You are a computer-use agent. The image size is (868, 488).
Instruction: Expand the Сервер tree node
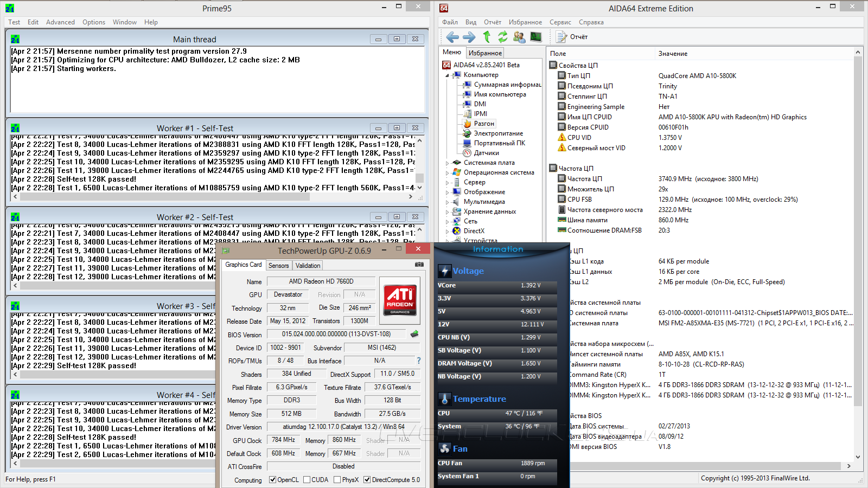[x=448, y=183]
